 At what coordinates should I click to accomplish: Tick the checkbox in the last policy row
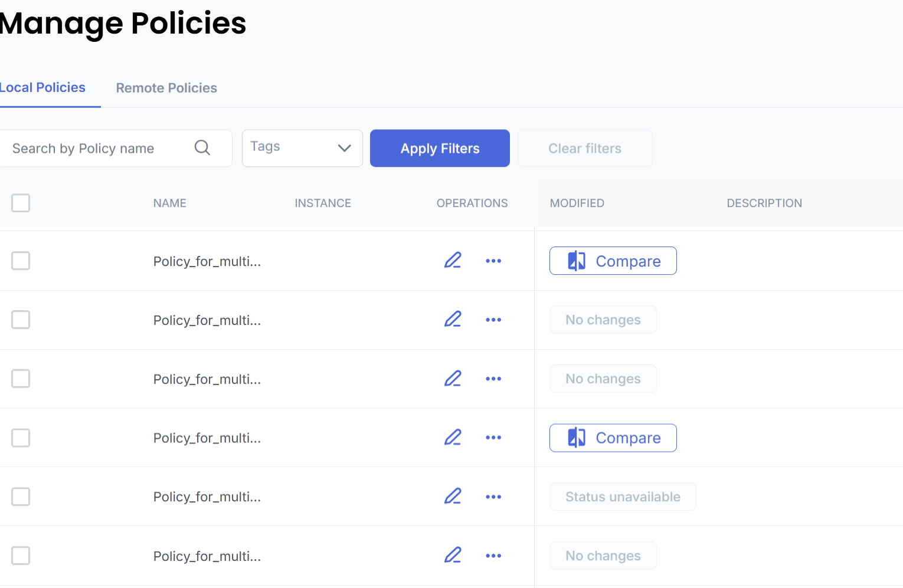(21, 556)
